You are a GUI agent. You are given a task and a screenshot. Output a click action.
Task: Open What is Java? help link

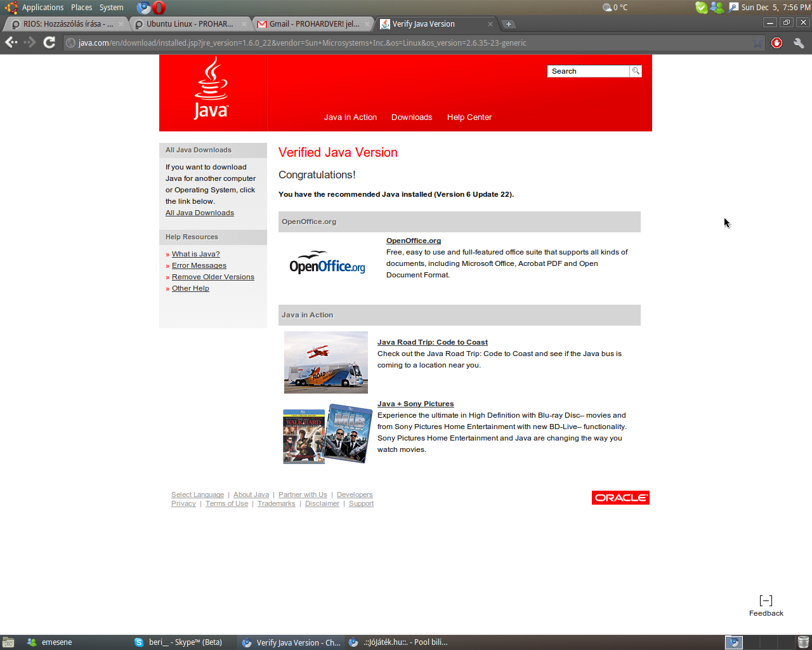pyautogui.click(x=196, y=254)
